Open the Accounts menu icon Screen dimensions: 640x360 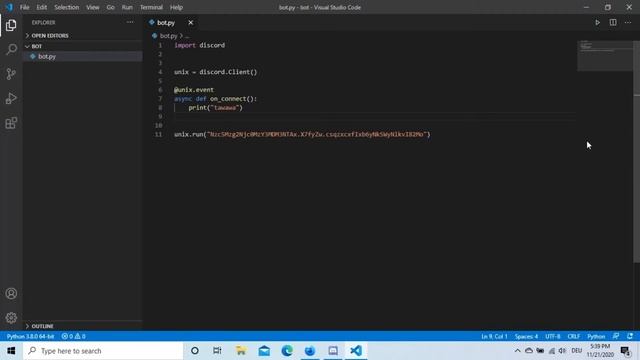pyautogui.click(x=11, y=293)
